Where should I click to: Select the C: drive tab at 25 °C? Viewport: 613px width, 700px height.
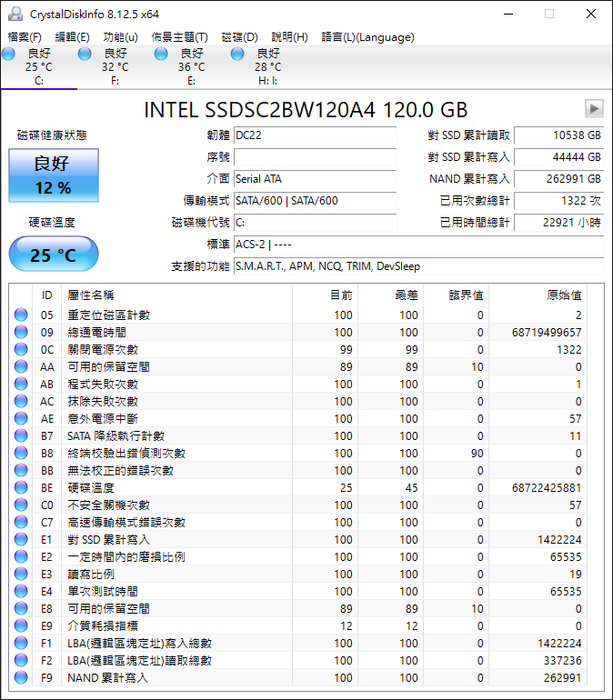click(x=39, y=66)
